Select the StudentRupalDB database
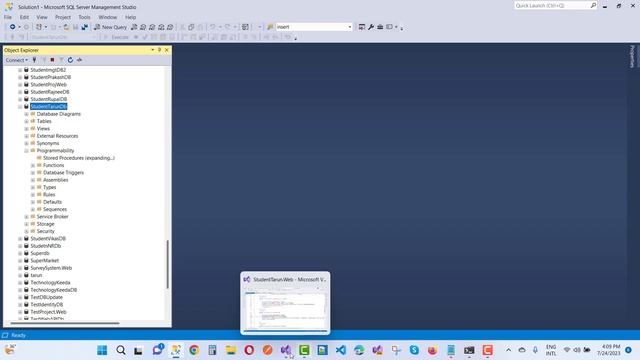Viewport: 640px width, 360px height. 49,99
